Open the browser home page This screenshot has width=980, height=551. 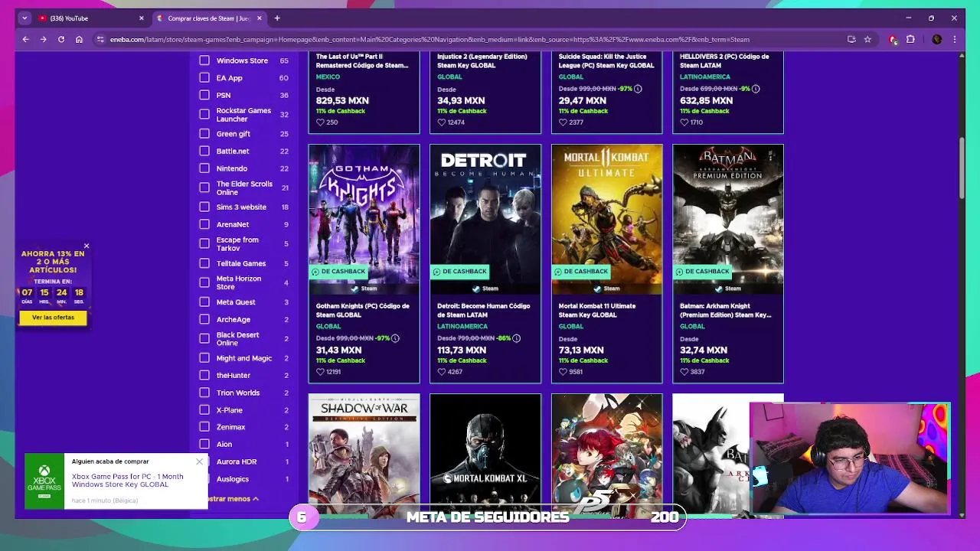pos(79,39)
